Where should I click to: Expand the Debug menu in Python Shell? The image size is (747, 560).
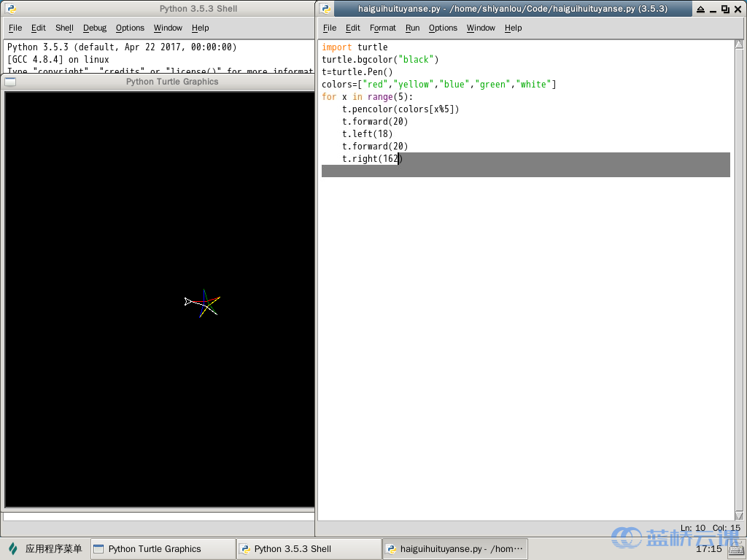[94, 28]
